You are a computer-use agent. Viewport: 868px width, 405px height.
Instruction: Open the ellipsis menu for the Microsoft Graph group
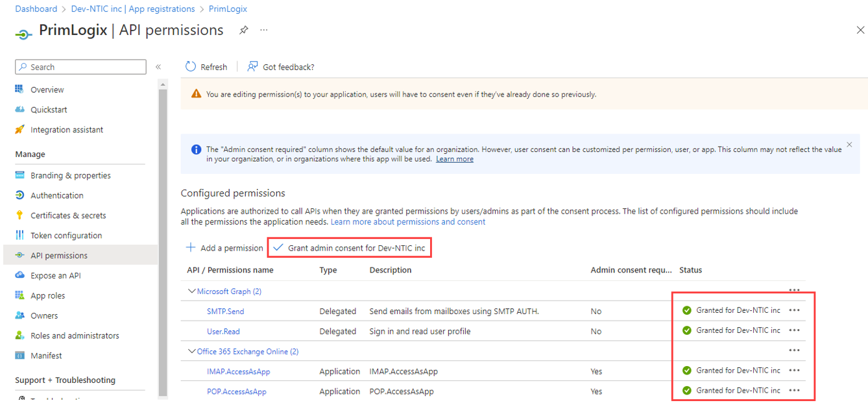[794, 290]
